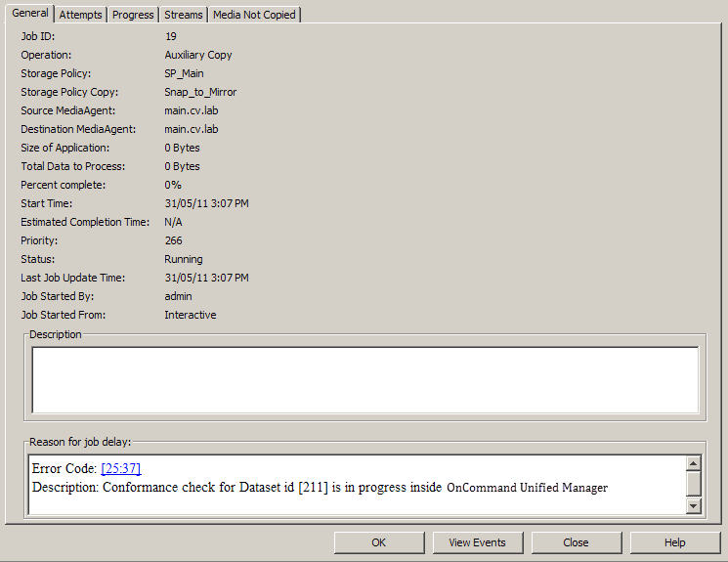Click the scroll up arrow in job delay box
728x562 pixels.
pos(694,464)
